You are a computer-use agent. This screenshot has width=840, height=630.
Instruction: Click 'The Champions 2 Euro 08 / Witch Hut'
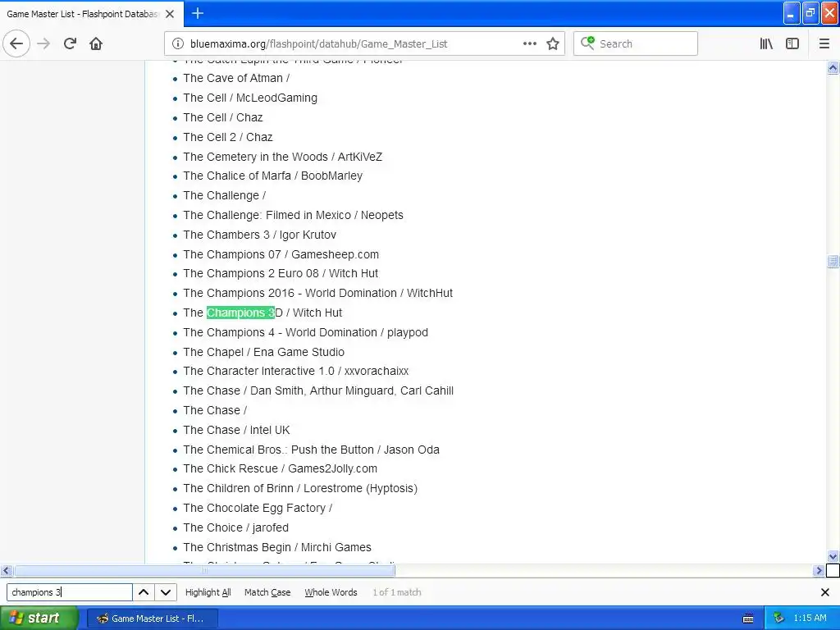(281, 274)
